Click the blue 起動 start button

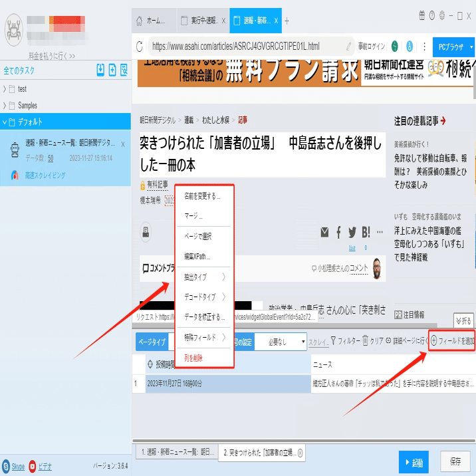pyautogui.click(x=414, y=462)
